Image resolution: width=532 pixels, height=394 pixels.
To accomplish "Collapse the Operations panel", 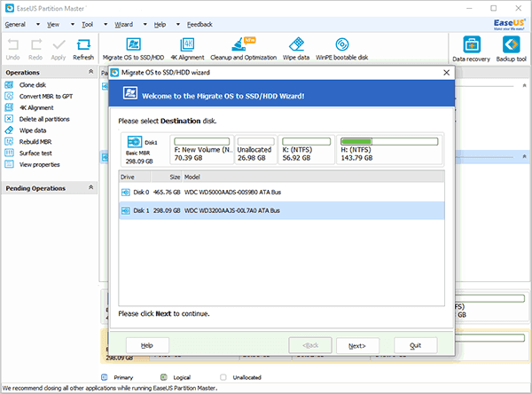I will [90, 71].
